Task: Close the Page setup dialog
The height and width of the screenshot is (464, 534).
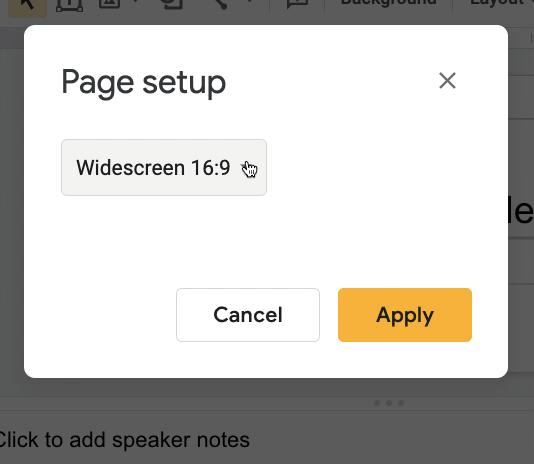Action: point(447,81)
